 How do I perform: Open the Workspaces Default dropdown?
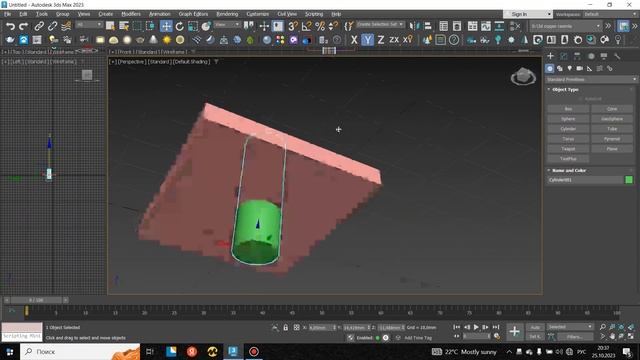[610, 14]
